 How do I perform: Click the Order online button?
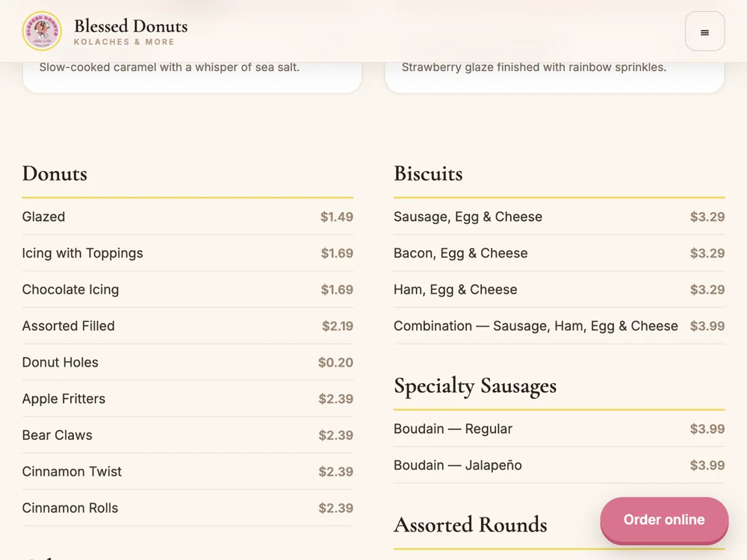coord(664,520)
